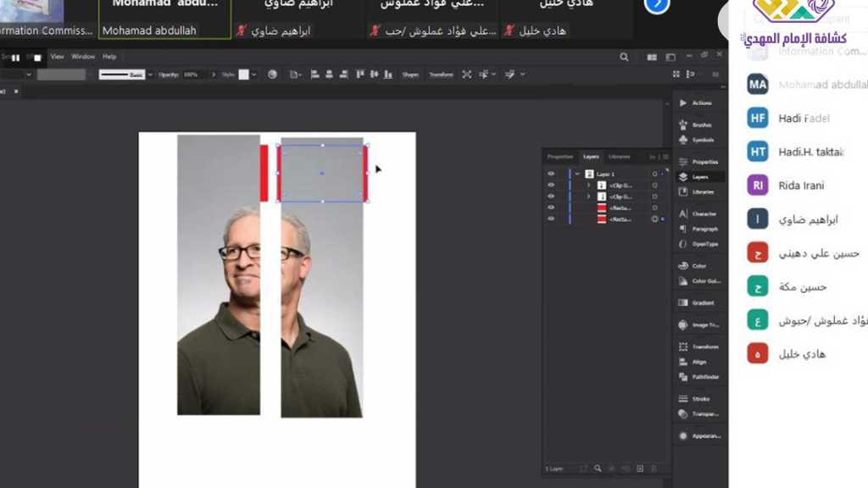Open the Stroke panel
The width and height of the screenshot is (868, 488).
coord(684,398)
